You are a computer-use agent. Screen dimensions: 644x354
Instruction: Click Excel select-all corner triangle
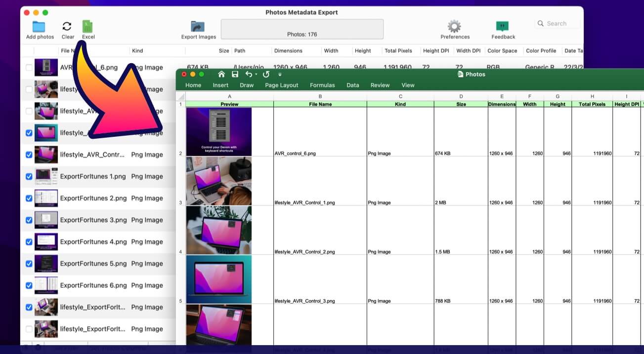pyautogui.click(x=181, y=96)
